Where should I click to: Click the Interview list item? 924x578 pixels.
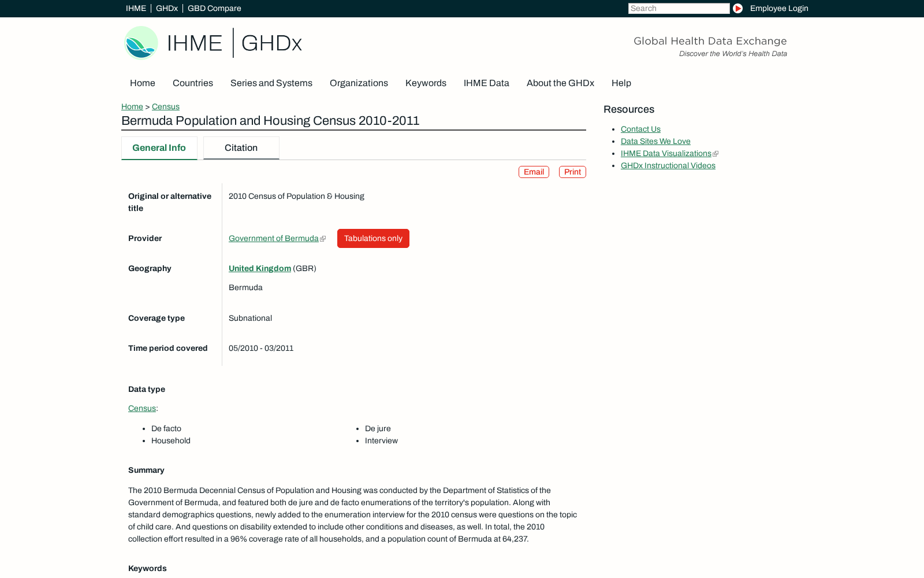[381, 441]
